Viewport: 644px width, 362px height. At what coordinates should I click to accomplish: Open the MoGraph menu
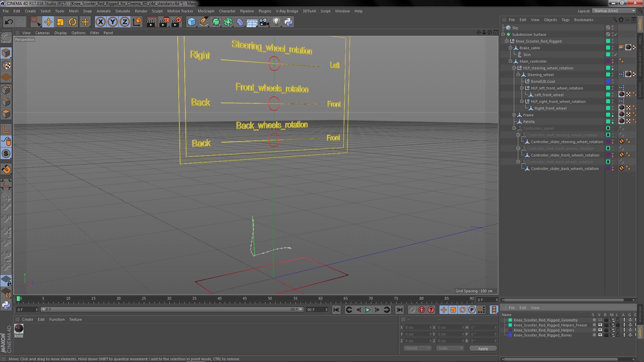[206, 11]
